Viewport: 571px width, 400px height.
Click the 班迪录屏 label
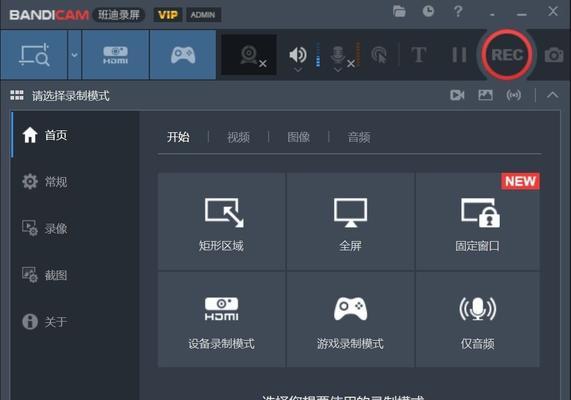(119, 15)
